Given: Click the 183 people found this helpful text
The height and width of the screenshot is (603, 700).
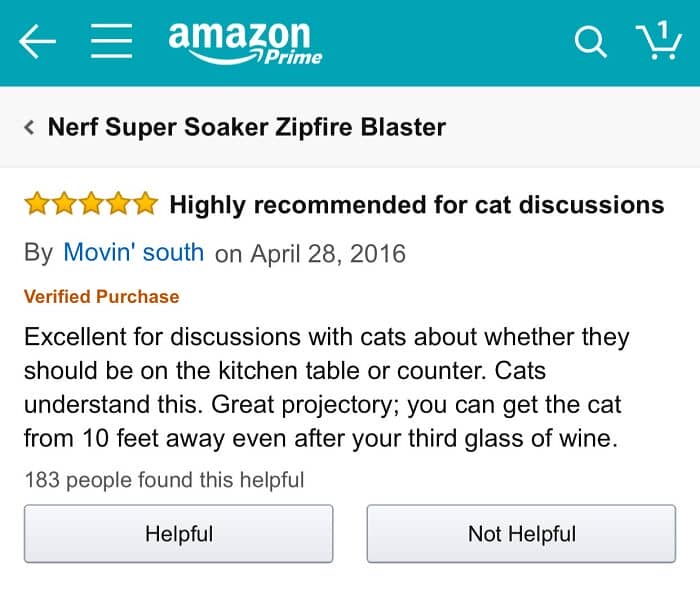Looking at the screenshot, I should click(x=163, y=480).
